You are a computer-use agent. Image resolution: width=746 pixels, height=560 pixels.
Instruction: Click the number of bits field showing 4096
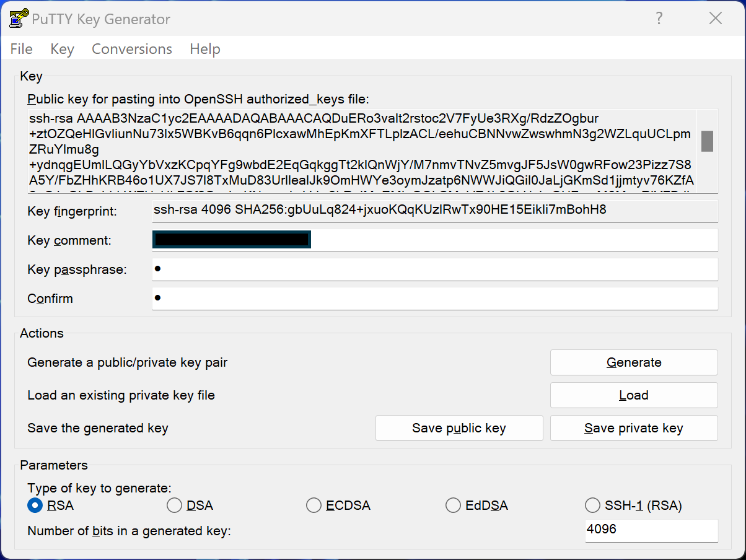[x=651, y=530]
